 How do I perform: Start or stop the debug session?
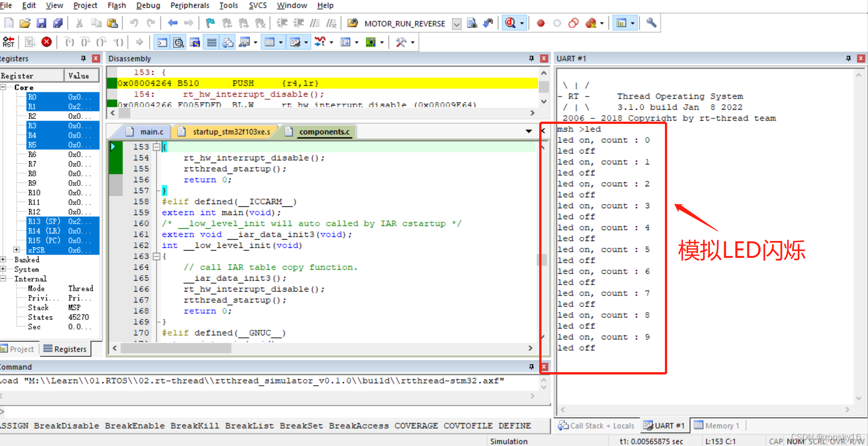[x=511, y=23]
